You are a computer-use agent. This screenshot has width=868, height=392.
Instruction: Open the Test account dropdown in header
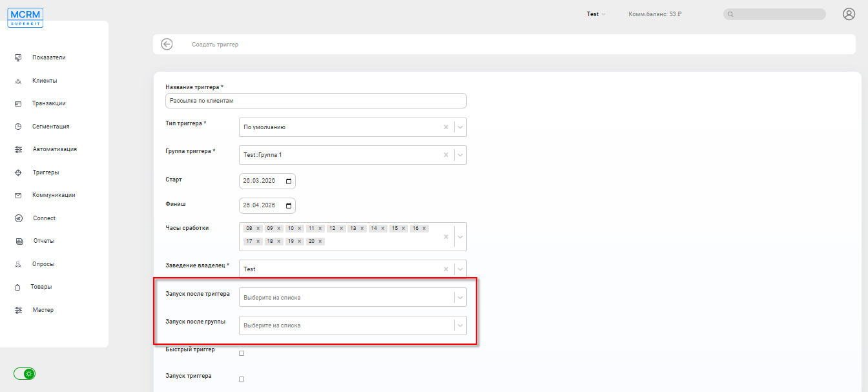pos(595,14)
